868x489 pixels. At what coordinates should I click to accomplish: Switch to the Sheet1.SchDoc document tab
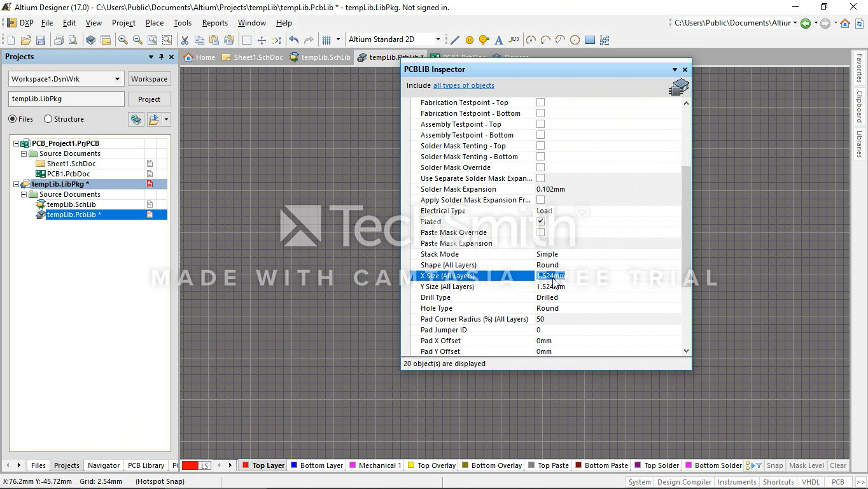[253, 57]
